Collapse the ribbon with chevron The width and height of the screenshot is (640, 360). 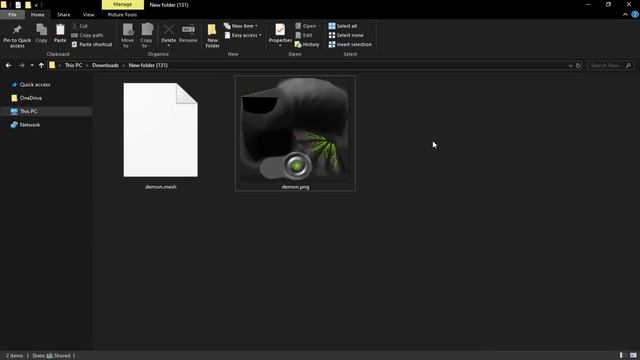coord(625,15)
